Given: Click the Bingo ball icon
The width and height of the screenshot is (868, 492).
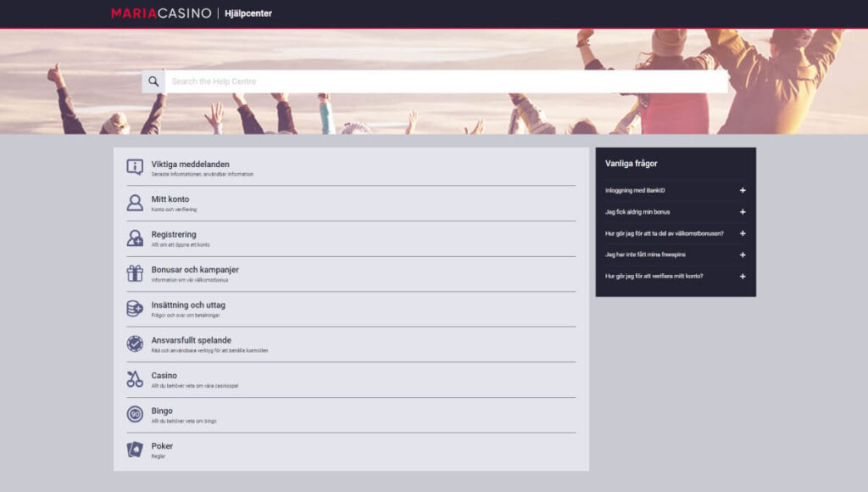Looking at the screenshot, I should tap(135, 414).
